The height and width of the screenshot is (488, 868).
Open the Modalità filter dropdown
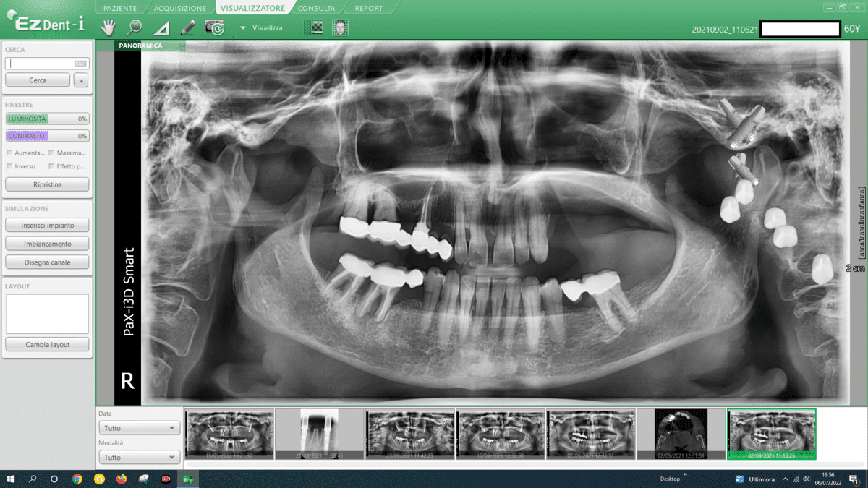point(139,457)
